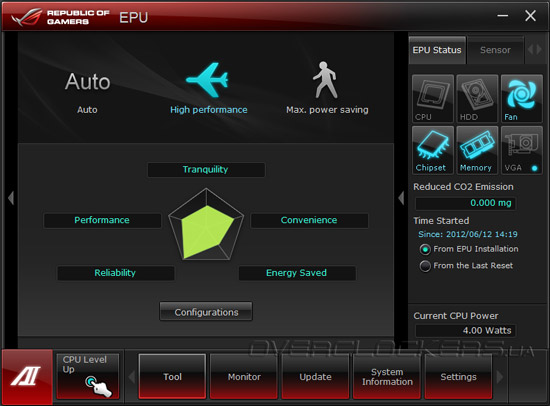Click the Time Started heading
This screenshot has height=406, width=550.
[441, 221]
